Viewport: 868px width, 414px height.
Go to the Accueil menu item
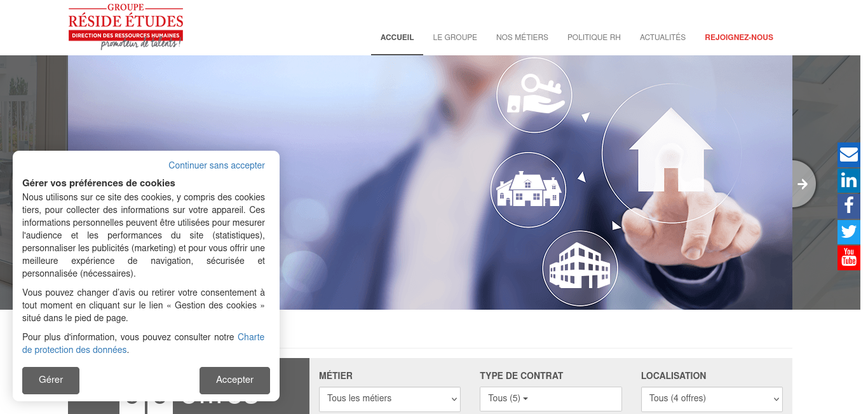[x=397, y=38]
